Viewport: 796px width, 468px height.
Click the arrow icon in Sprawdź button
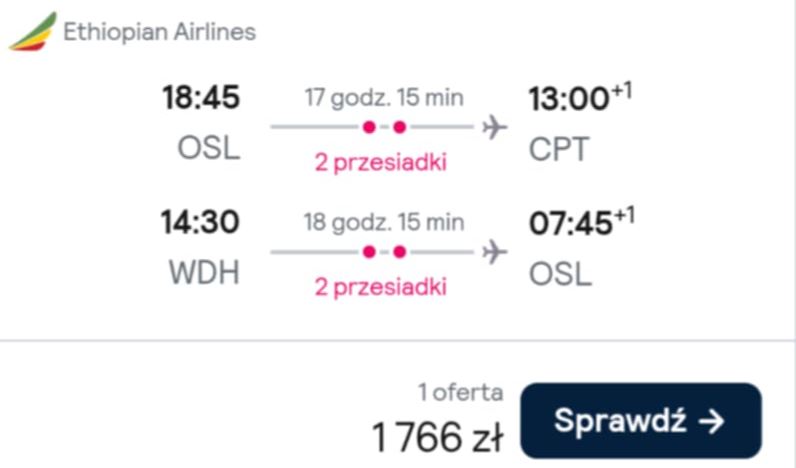pyautogui.click(x=711, y=422)
